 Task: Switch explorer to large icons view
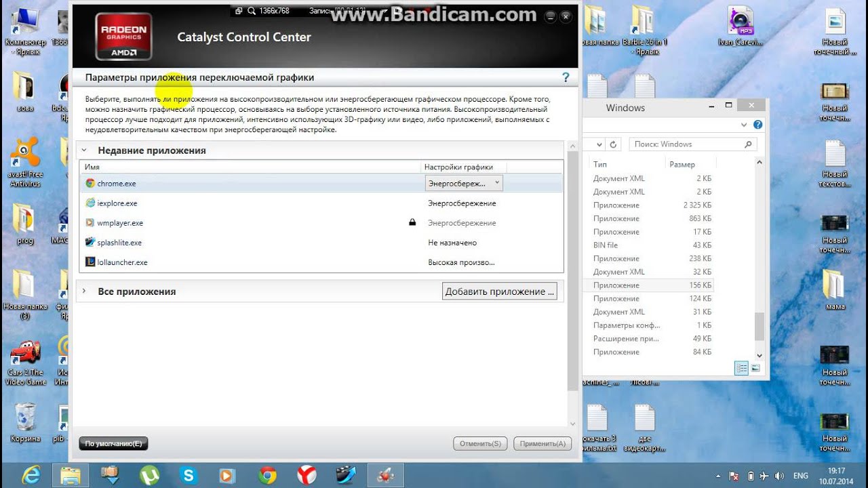pos(755,368)
